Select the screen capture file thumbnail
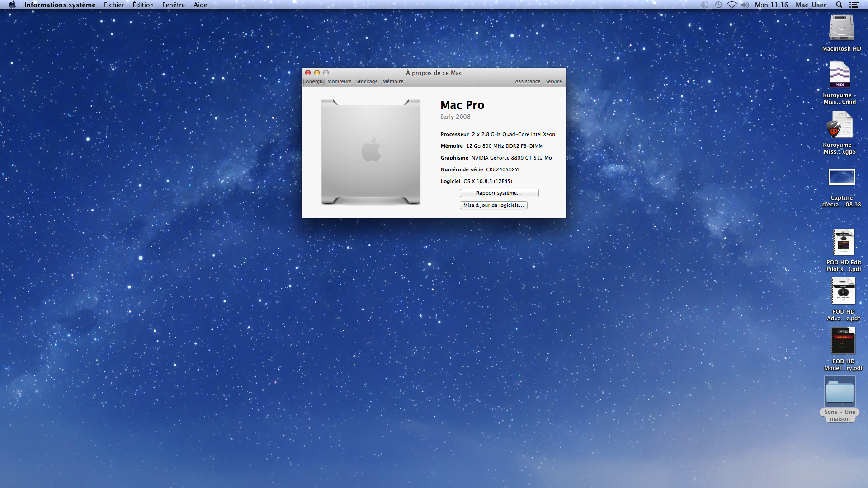 (x=841, y=177)
